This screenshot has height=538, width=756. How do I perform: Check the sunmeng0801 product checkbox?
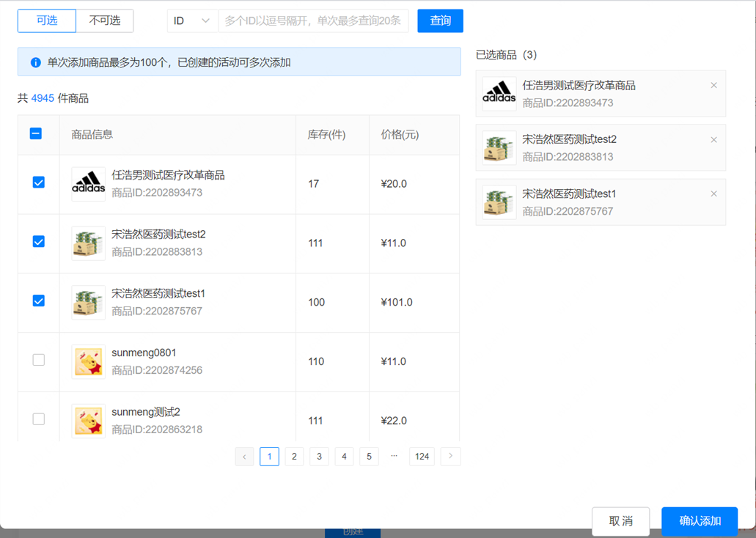39,360
